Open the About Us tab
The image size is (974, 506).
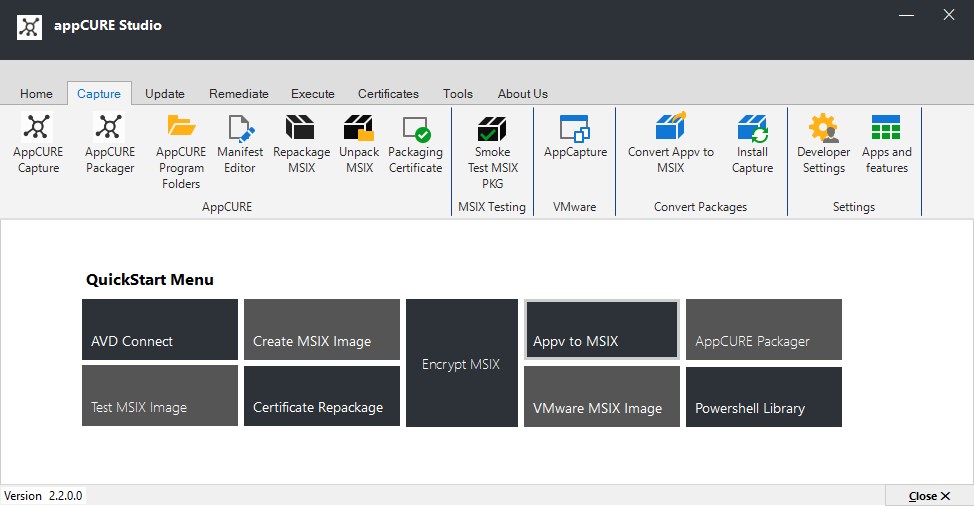(x=522, y=94)
